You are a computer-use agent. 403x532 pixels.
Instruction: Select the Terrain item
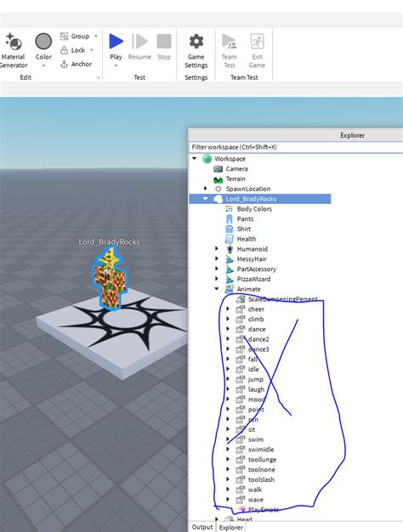[236, 178]
